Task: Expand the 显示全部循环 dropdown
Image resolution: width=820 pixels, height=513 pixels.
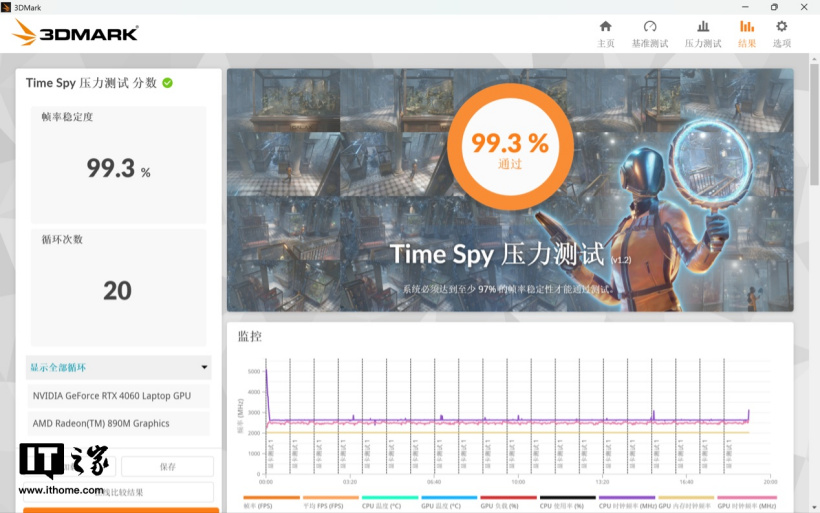Action: coord(118,367)
